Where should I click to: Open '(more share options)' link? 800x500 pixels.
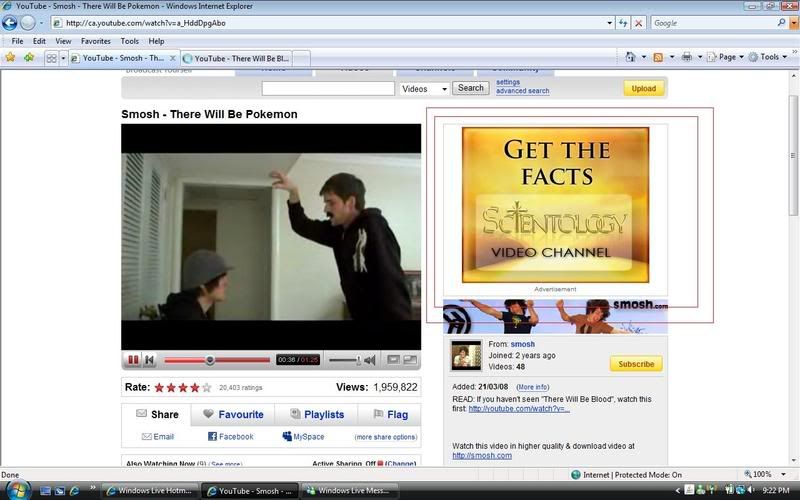(x=386, y=437)
